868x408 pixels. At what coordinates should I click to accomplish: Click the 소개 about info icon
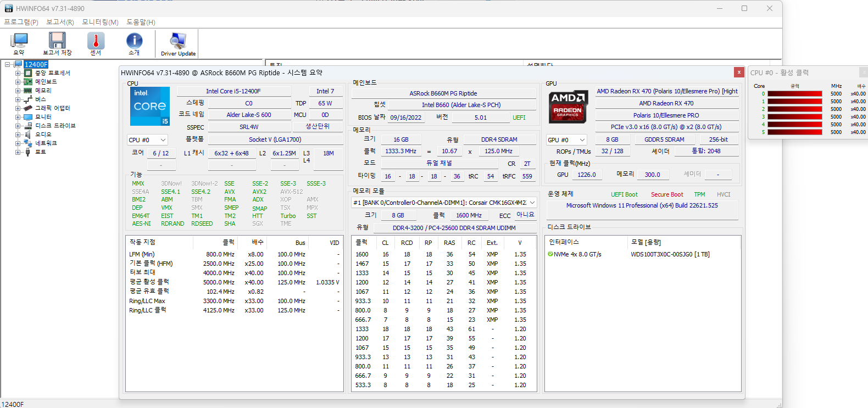[x=134, y=41]
